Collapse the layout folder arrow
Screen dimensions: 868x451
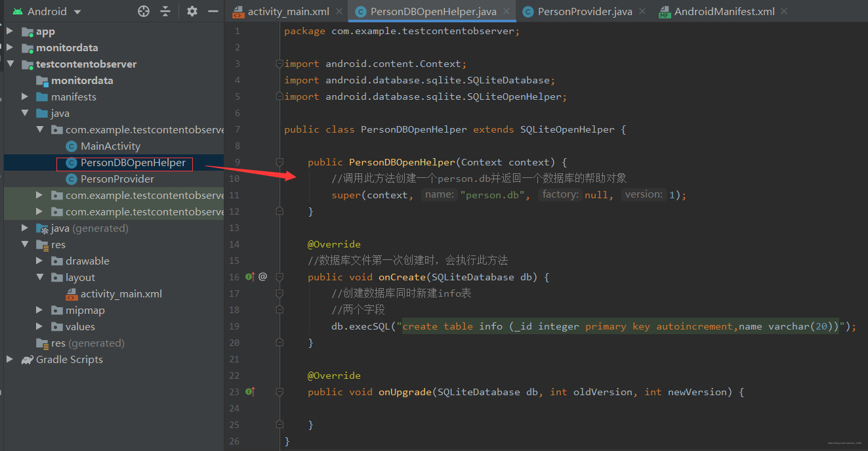[39, 278]
